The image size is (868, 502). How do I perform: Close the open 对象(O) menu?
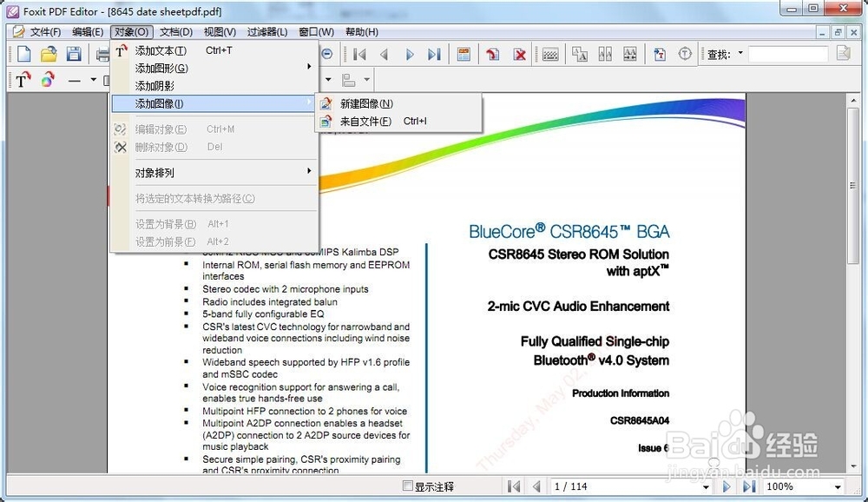coord(132,32)
